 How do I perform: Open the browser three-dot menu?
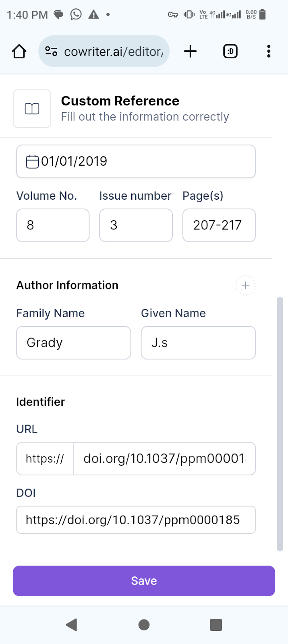click(x=269, y=51)
